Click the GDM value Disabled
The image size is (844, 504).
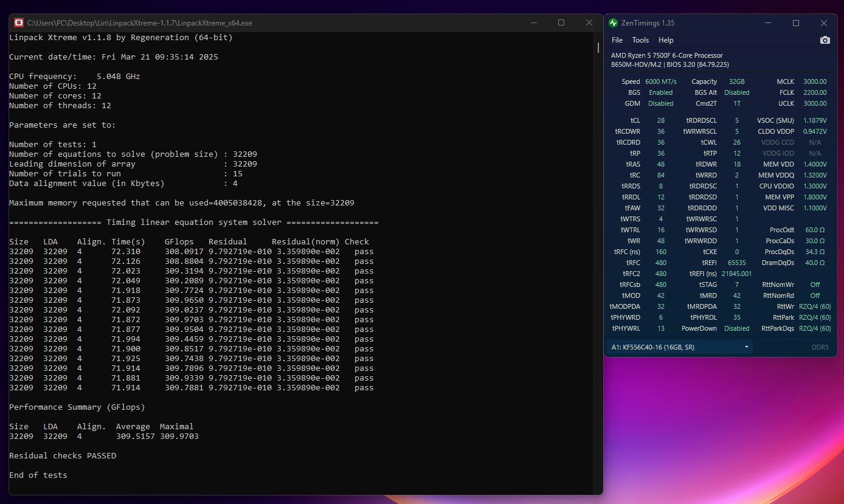coord(661,103)
